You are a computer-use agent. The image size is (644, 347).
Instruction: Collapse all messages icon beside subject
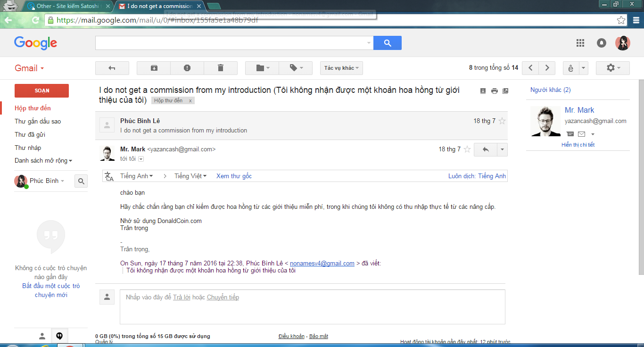click(483, 91)
